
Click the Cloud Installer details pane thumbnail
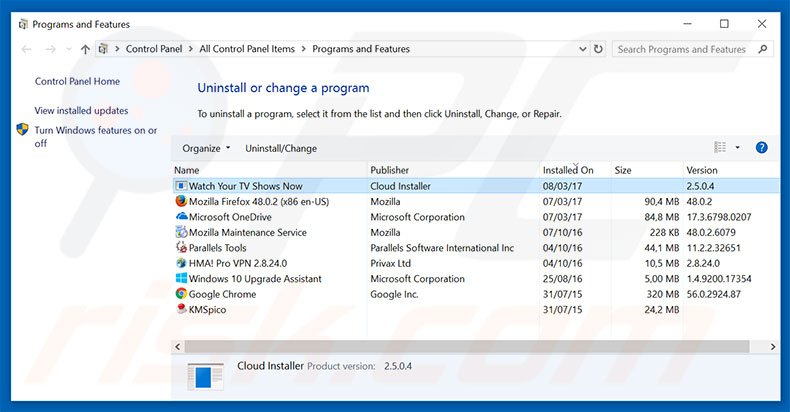click(x=205, y=376)
